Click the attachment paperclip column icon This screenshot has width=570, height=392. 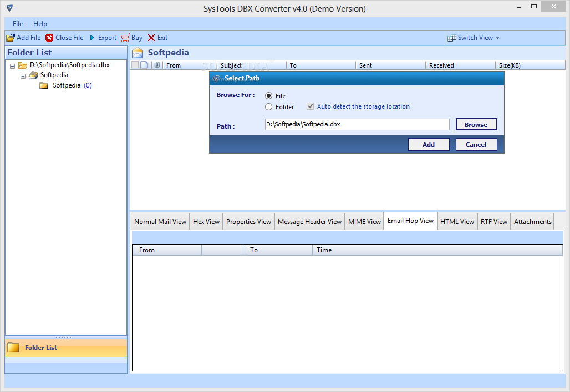[x=157, y=65]
